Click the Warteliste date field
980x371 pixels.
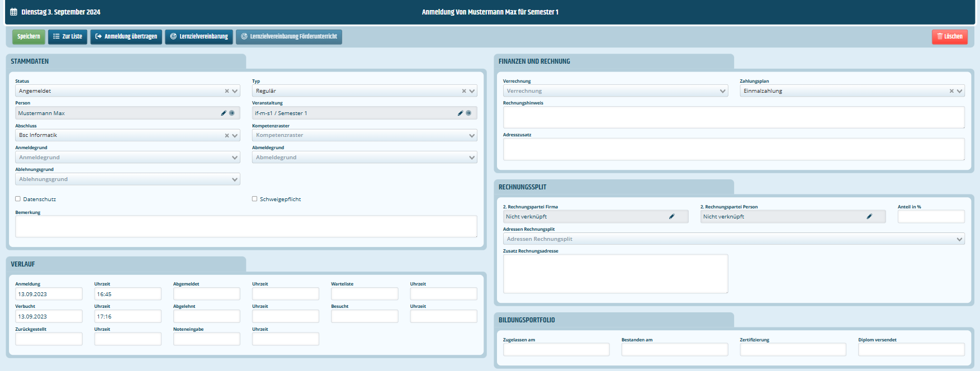[x=364, y=294]
